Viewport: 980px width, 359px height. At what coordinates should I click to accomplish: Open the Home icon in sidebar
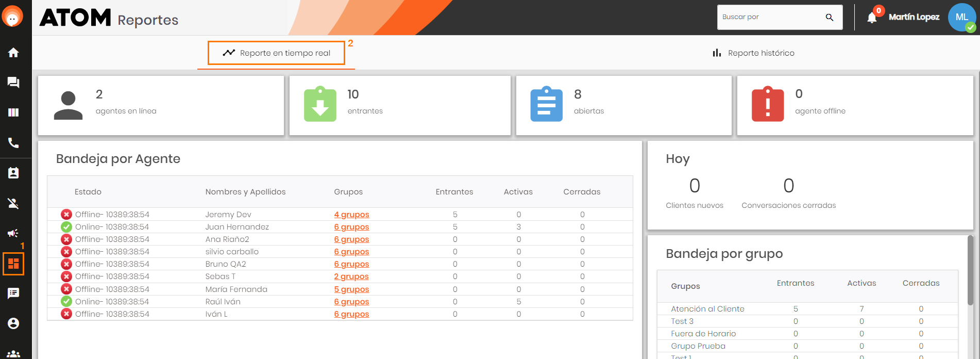point(13,53)
